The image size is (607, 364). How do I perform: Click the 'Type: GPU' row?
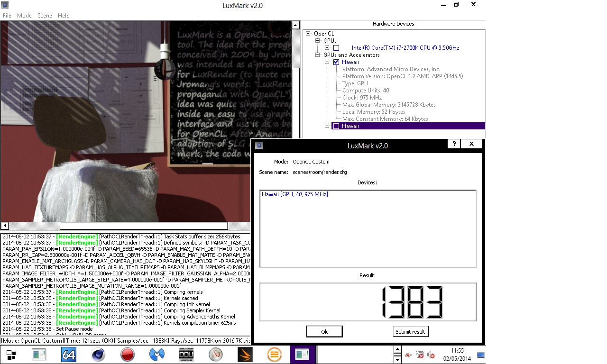click(355, 83)
